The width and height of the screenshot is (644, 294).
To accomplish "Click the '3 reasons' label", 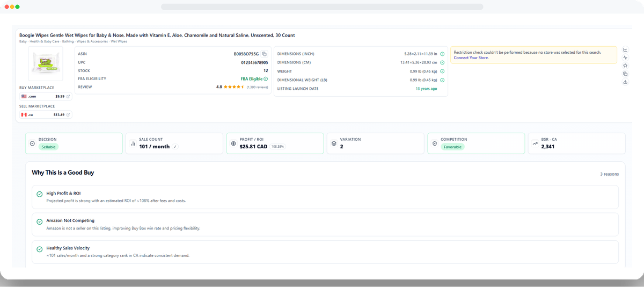I will coord(609,174).
